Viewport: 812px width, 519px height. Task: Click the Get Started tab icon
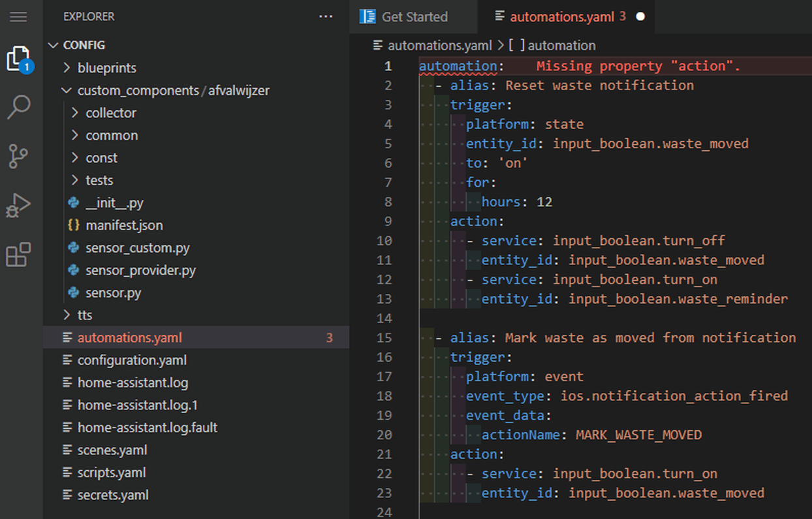coord(368,16)
